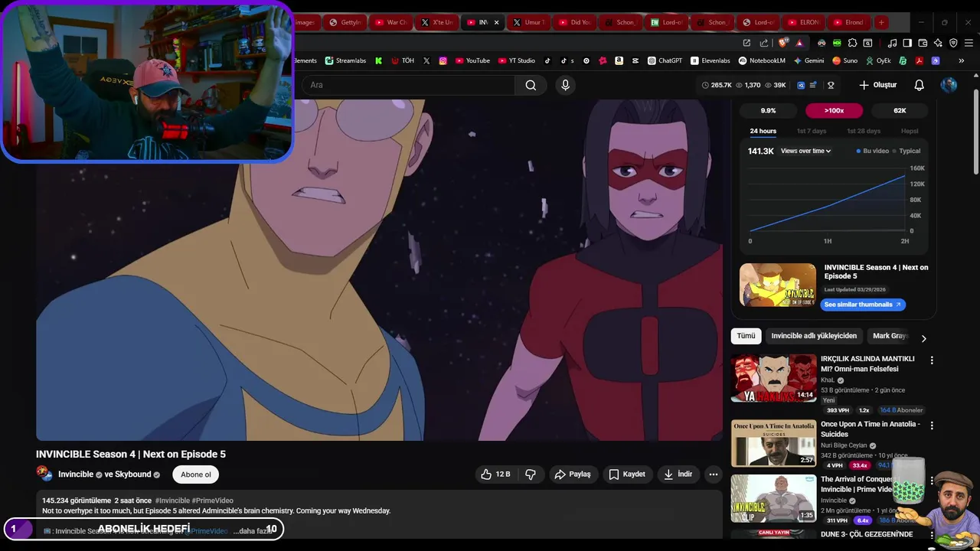Viewport: 980px width, 551px height.
Task: Click the YouTube search magnifier button
Action: [531, 85]
